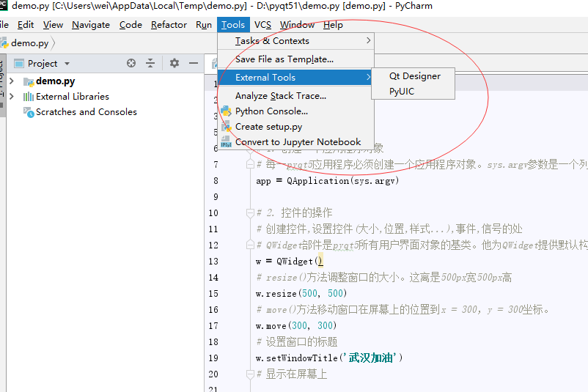Click the demo.py folder icon in tree
This screenshot has height=392, width=588.
[29, 82]
